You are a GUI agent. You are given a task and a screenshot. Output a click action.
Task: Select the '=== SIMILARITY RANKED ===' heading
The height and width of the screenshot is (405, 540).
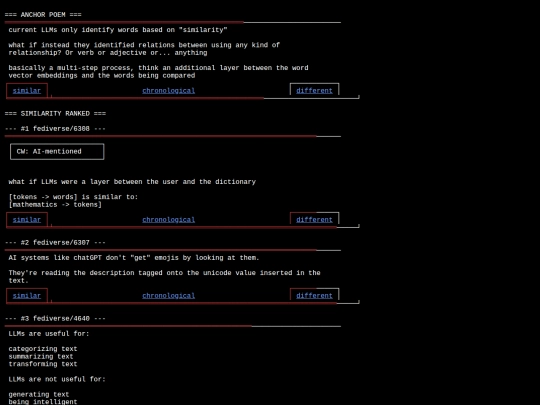click(x=55, y=114)
